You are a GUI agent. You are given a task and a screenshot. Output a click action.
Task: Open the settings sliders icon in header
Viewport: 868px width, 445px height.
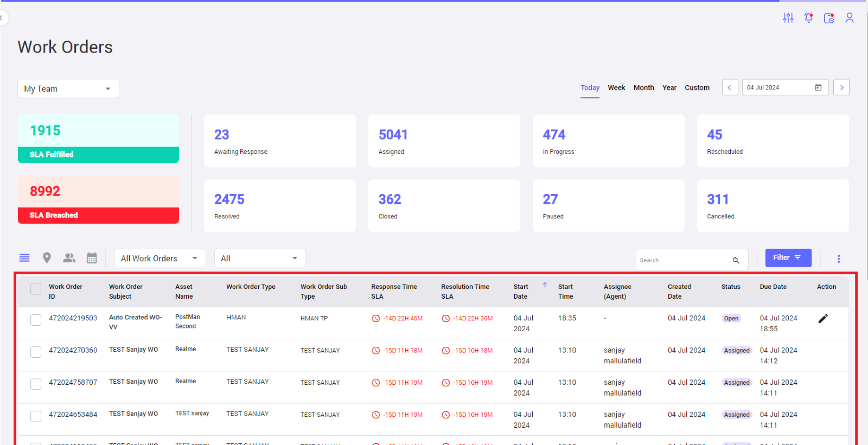[788, 18]
